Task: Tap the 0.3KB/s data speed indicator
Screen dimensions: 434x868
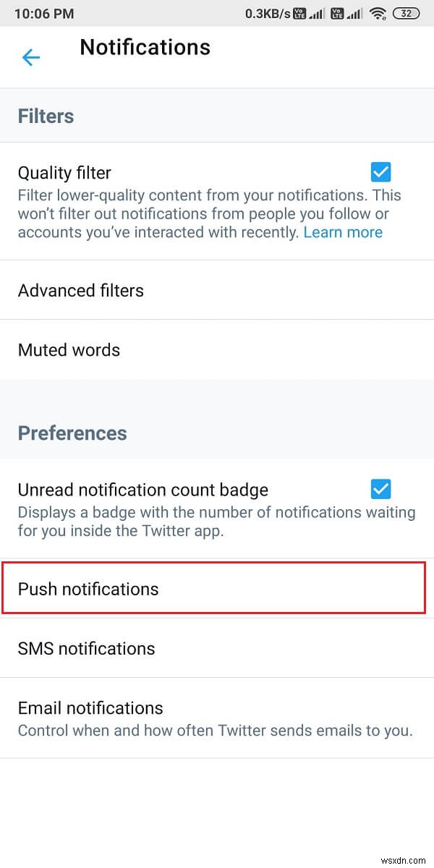Action: [271, 13]
